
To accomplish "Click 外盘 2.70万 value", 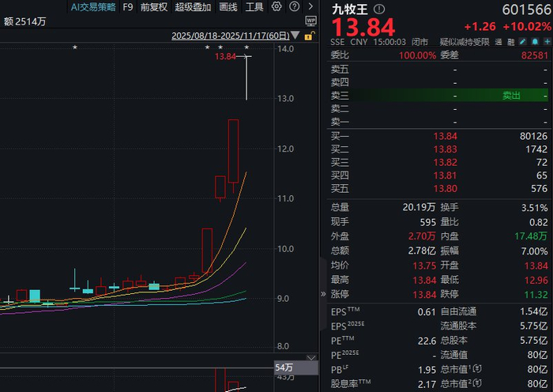I will 422,236.
